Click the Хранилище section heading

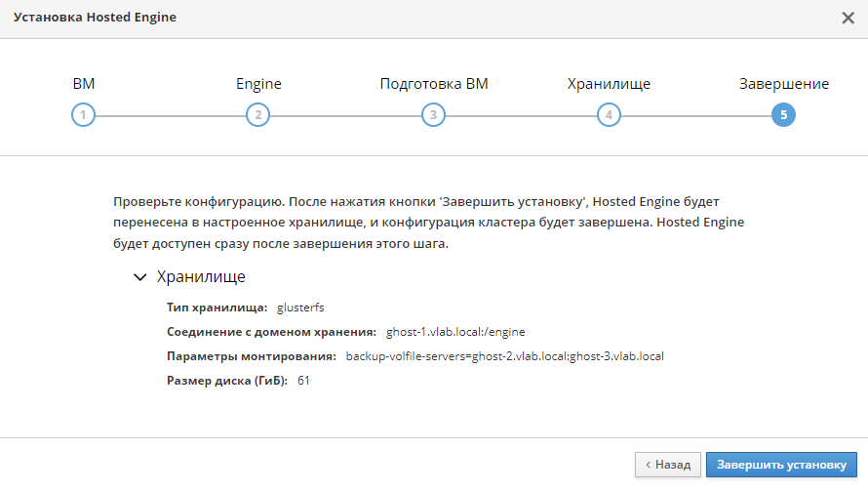201,276
